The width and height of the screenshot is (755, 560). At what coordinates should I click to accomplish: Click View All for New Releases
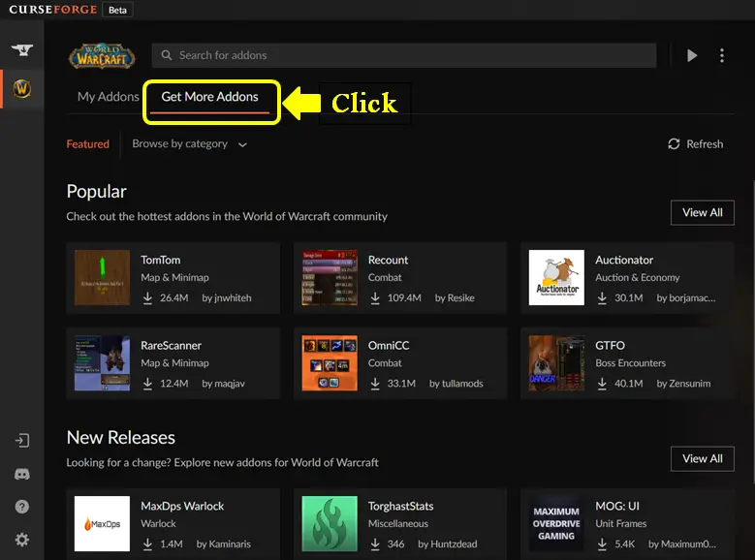point(702,459)
